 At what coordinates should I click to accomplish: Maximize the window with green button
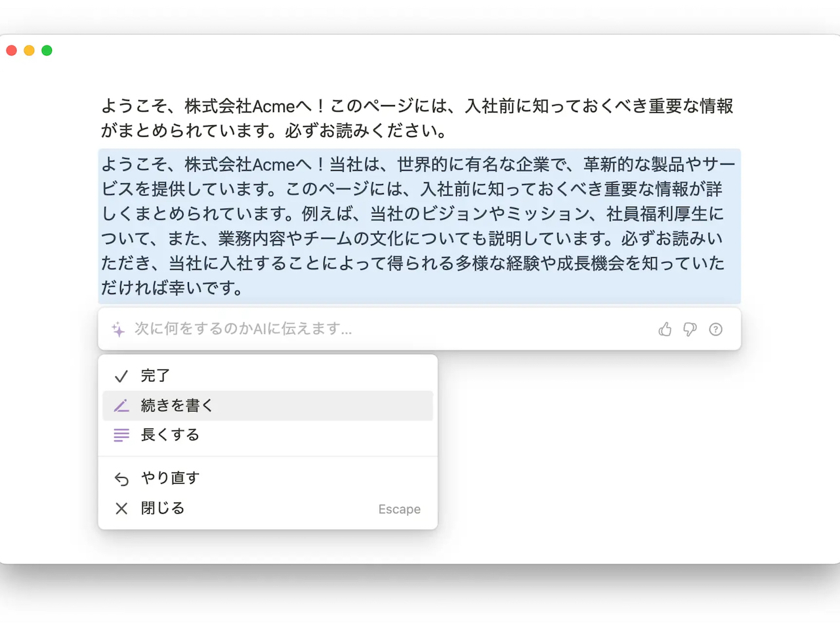tap(47, 51)
